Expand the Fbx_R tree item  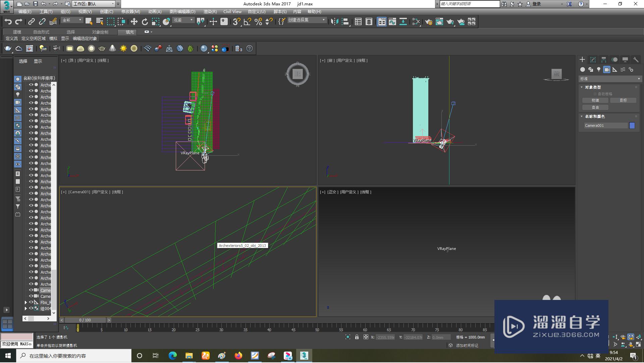26,302
